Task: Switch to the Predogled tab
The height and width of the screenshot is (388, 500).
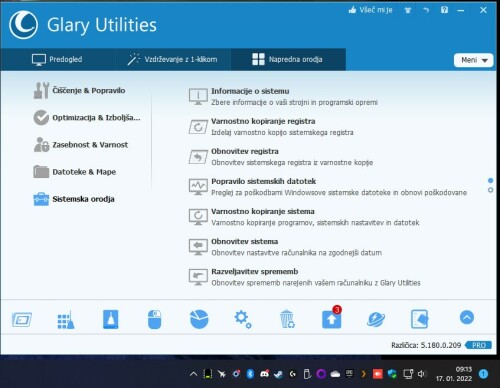Action: pyautogui.click(x=57, y=59)
